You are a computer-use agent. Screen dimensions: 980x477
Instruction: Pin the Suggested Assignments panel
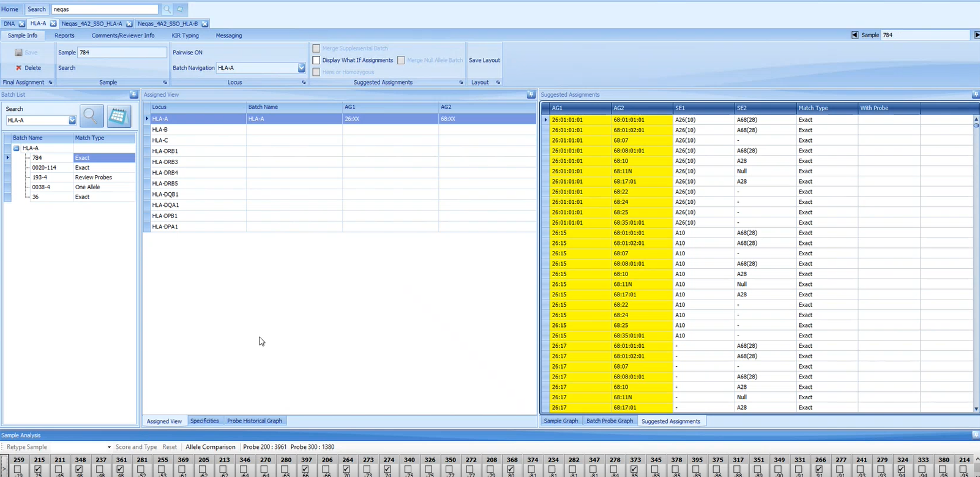(x=976, y=94)
